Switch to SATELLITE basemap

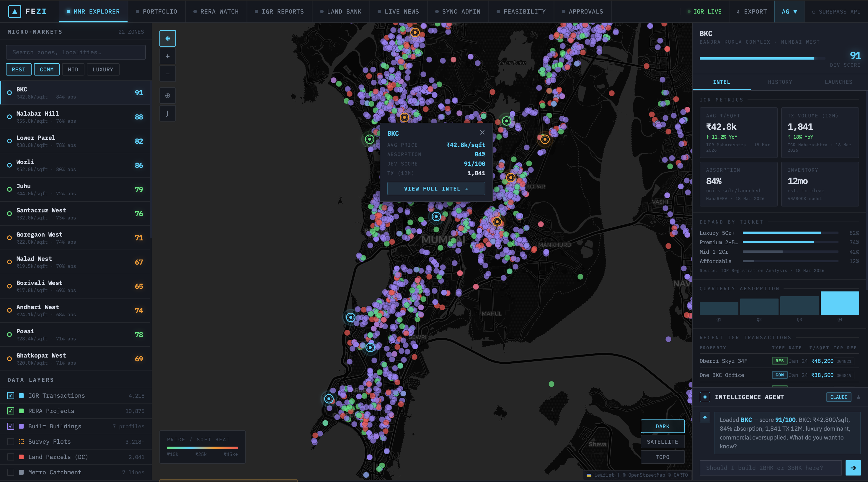pos(663,442)
